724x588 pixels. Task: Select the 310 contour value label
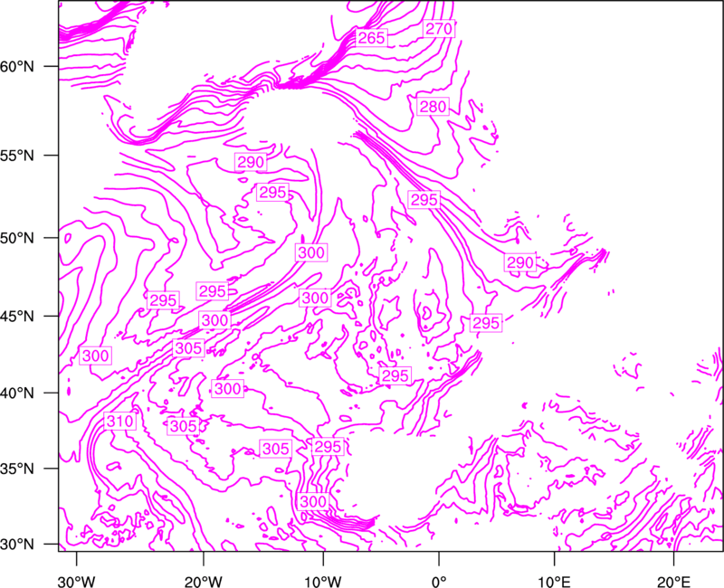pyautogui.click(x=120, y=422)
